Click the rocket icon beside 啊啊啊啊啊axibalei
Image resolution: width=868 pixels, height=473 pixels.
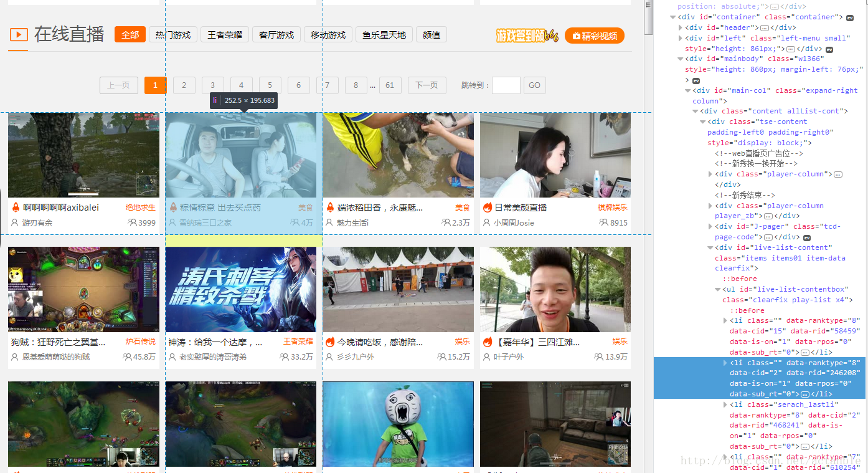16,208
